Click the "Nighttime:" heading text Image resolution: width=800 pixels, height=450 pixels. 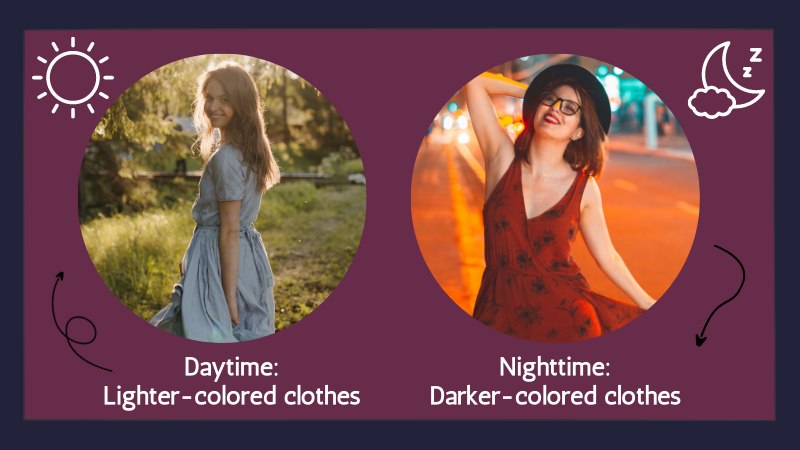click(x=555, y=367)
